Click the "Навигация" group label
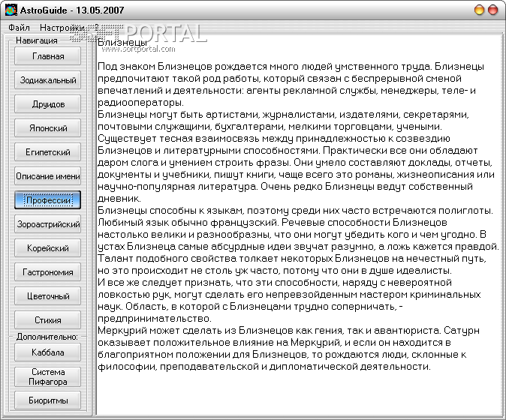 click(x=37, y=40)
